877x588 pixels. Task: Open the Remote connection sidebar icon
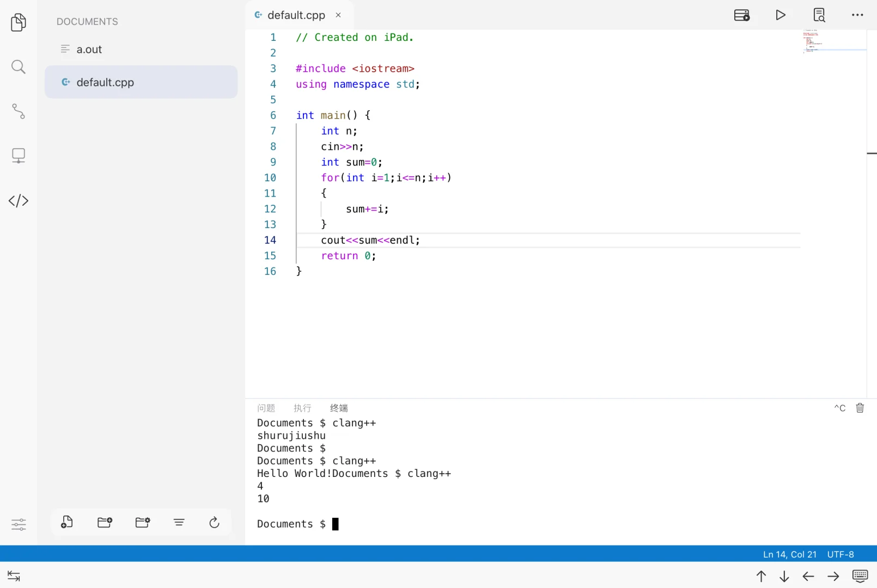[x=19, y=156]
